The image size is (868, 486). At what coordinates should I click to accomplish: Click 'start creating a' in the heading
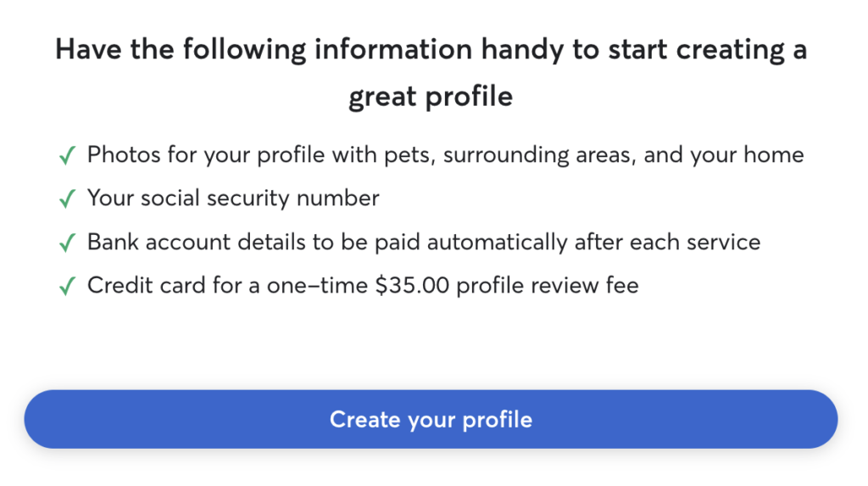tap(708, 50)
